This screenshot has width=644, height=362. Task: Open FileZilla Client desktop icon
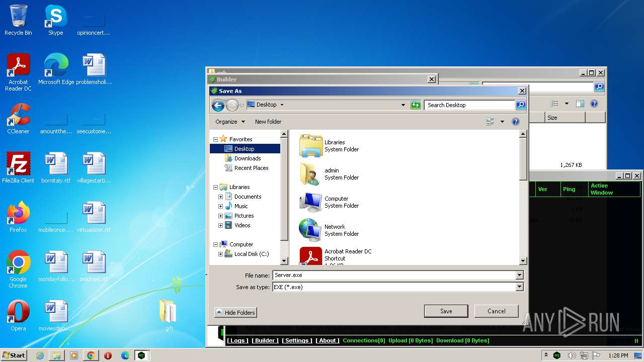coord(18,168)
